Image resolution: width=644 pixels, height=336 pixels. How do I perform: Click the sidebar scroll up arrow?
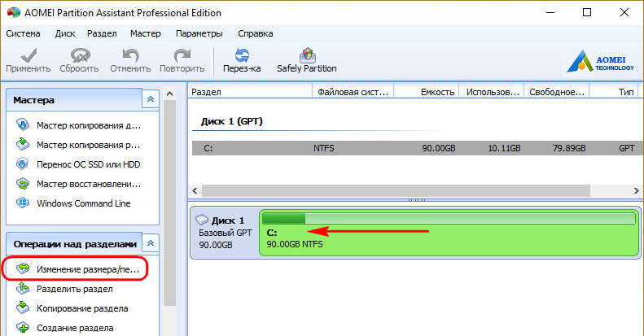point(169,94)
